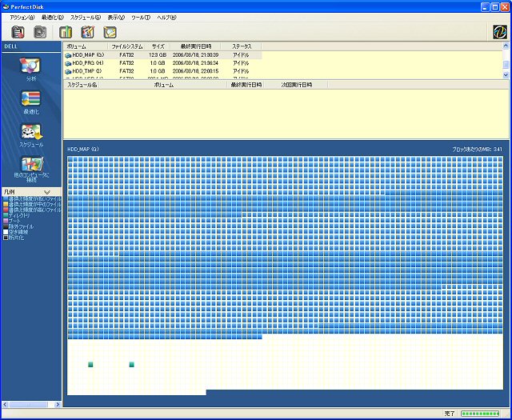Image resolution: width=512 pixels, height=420 pixels.
Task: Click the first green directory block in the map
Action: (90, 365)
